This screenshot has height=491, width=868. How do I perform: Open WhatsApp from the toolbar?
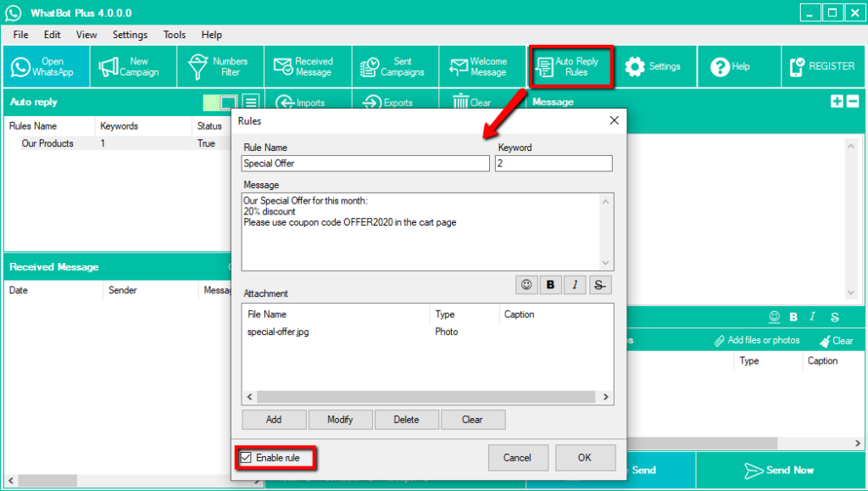click(45, 67)
